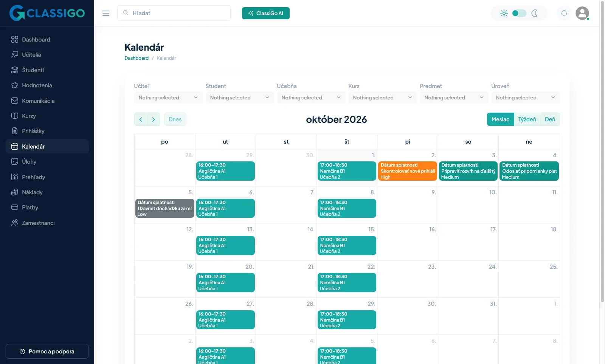Open the Úlohy tasks icon
Image resolution: width=605 pixels, height=364 pixels.
click(15, 161)
